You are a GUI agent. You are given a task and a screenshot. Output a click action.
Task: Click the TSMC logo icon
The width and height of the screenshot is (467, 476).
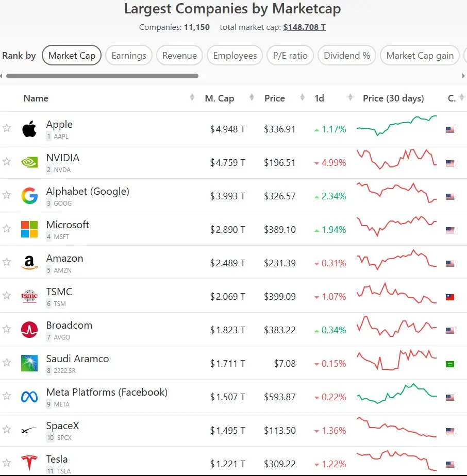29,296
